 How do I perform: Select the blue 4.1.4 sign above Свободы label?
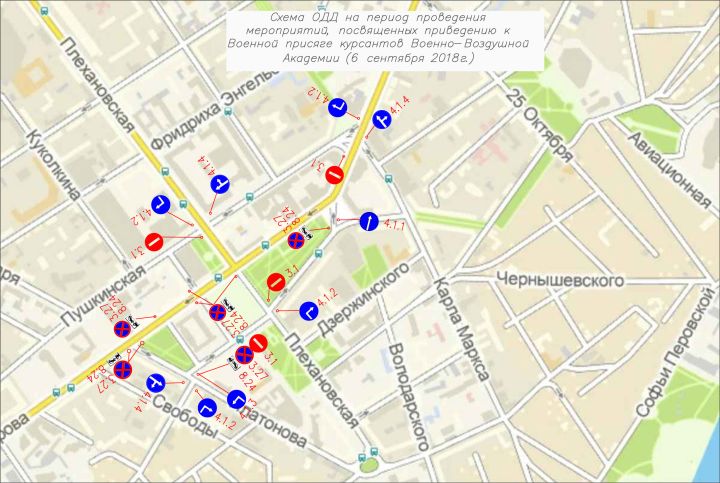[x=155, y=381]
